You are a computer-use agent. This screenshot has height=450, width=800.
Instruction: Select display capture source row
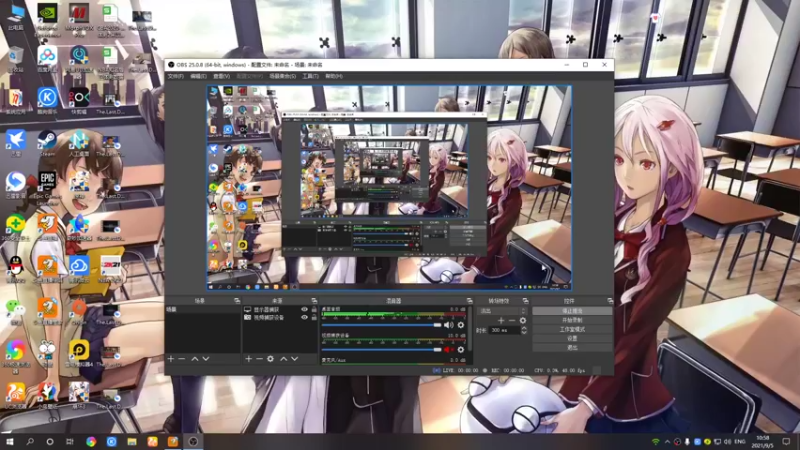(280, 310)
